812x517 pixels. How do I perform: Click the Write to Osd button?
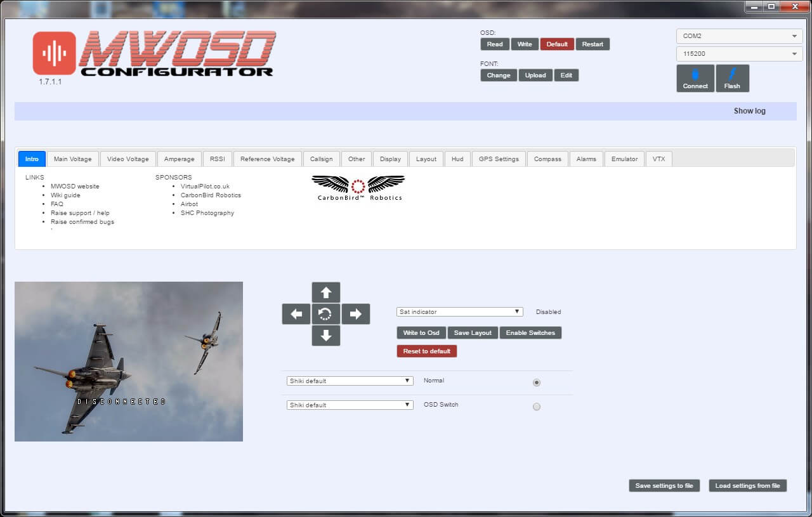pyautogui.click(x=421, y=332)
